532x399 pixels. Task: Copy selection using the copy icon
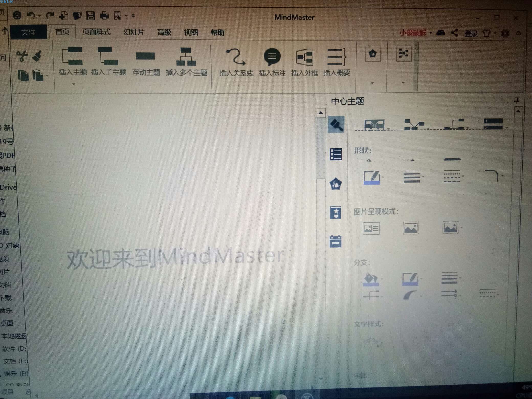(x=23, y=75)
